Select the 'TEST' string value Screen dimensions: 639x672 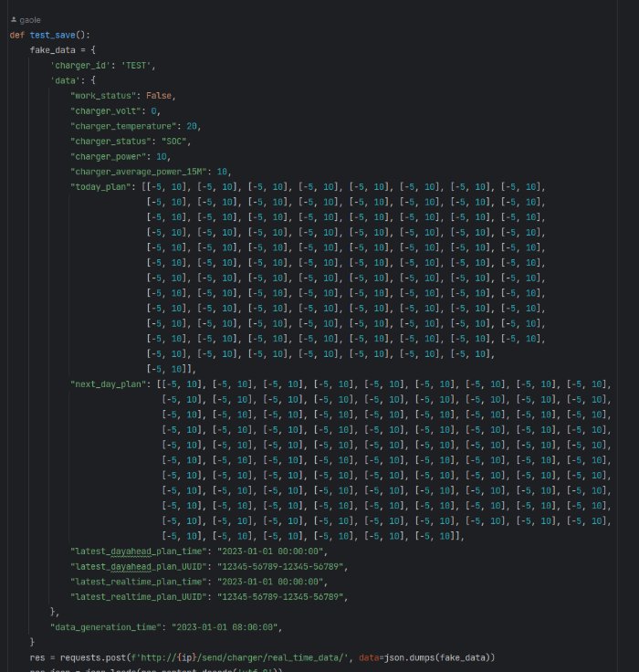tap(139, 66)
